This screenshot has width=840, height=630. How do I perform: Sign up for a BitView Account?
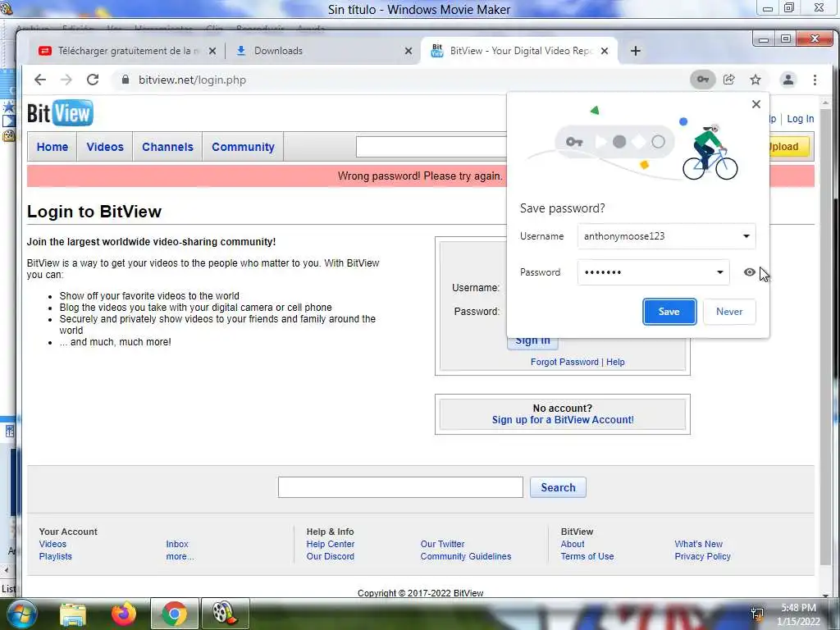[x=563, y=420]
